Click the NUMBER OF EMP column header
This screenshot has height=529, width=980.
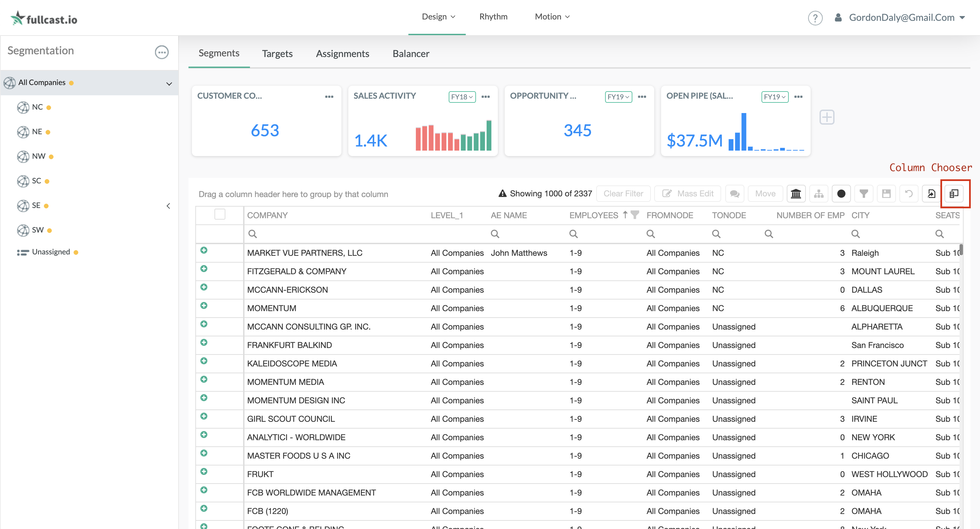click(810, 215)
